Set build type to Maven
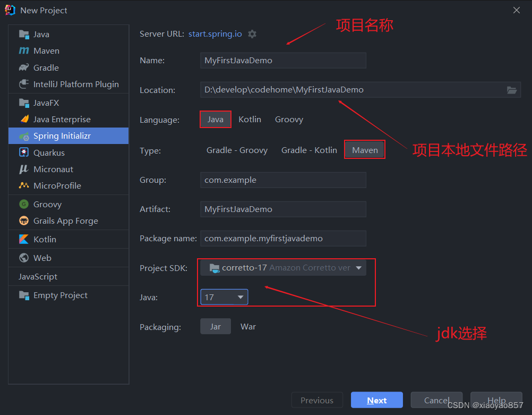 (x=365, y=150)
